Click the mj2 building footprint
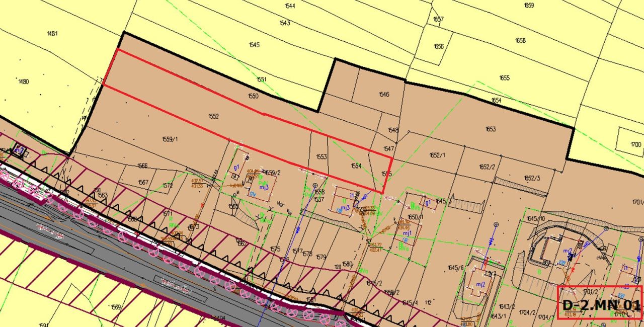The image size is (644, 327). pos(480,282)
